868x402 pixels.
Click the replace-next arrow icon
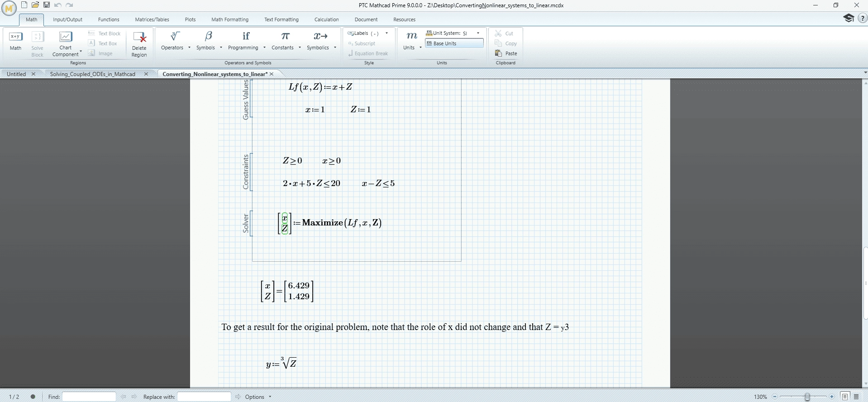coord(239,397)
